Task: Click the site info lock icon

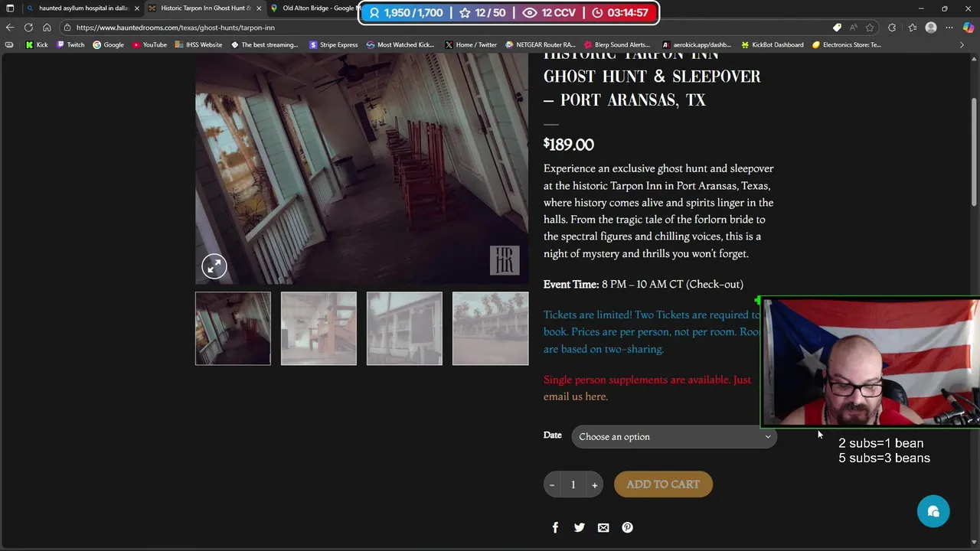Action: pyautogui.click(x=67, y=28)
